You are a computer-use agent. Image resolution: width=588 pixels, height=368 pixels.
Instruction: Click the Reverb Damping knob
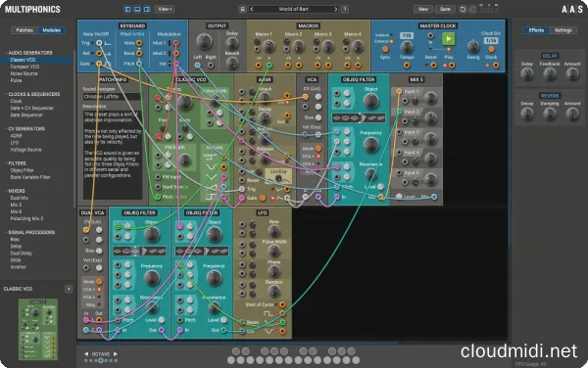(x=550, y=114)
